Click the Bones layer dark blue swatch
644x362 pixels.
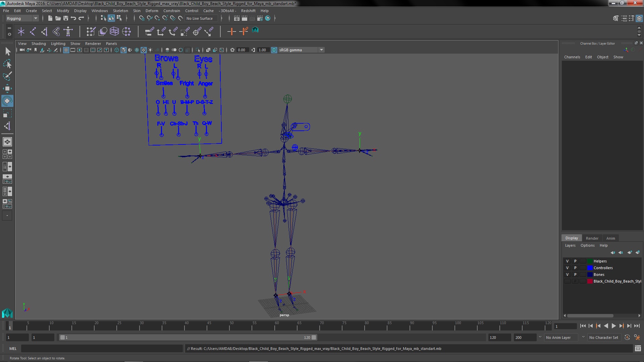point(590,275)
